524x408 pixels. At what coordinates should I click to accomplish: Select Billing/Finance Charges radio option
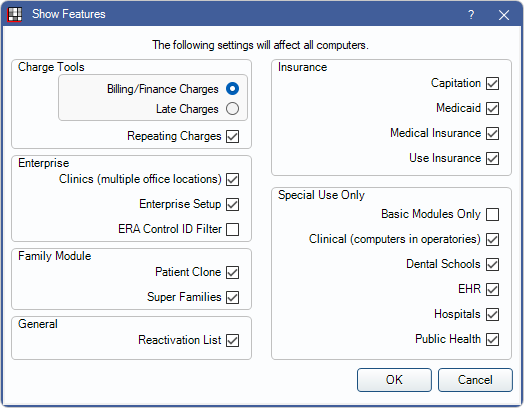click(x=232, y=89)
